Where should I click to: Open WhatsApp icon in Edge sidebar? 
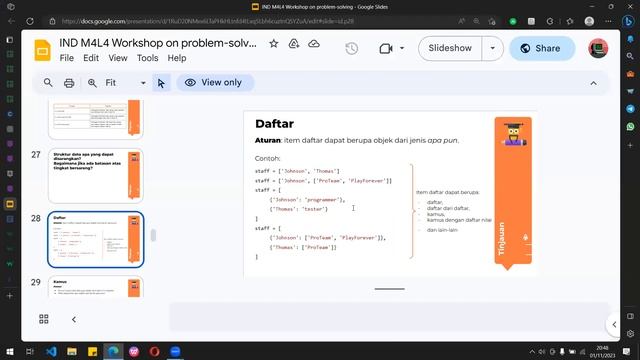coord(630,127)
